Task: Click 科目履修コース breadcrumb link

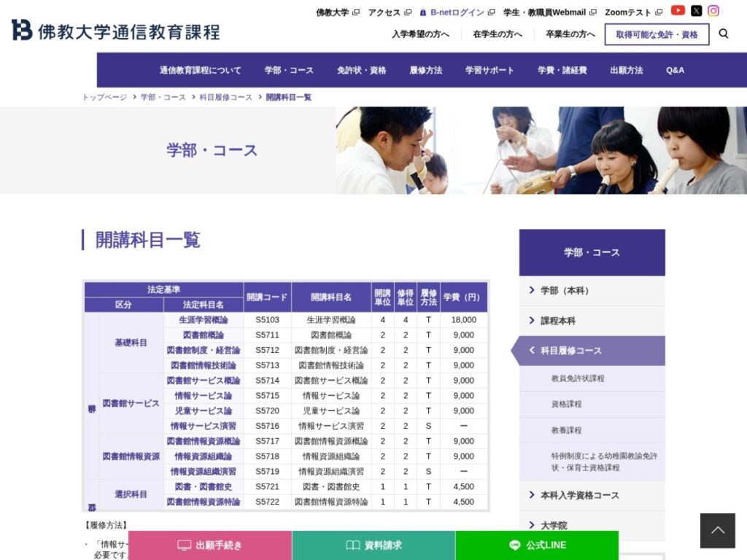Action: point(225,97)
